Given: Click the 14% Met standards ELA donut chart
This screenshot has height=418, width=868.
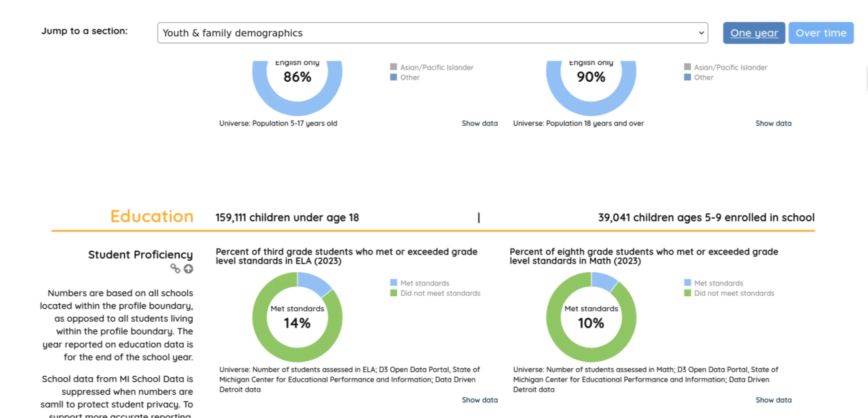Looking at the screenshot, I should (297, 317).
